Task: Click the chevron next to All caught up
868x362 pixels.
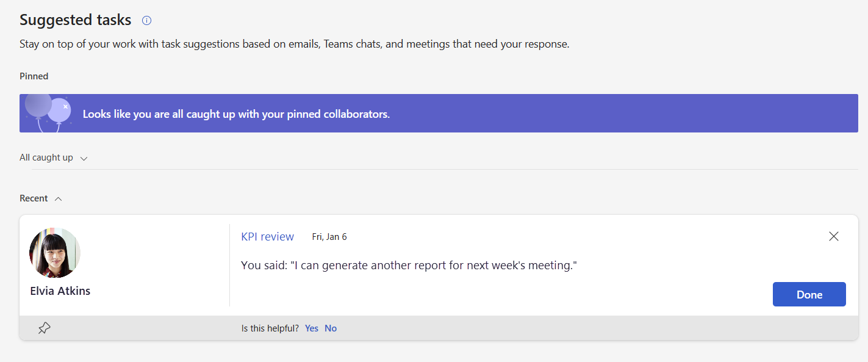Action: pyautogui.click(x=84, y=157)
